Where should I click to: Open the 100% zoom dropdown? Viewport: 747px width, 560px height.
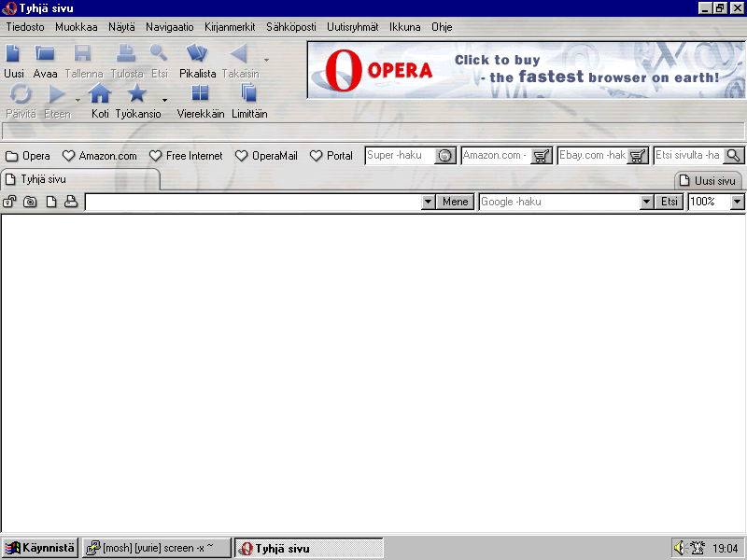pos(737,202)
